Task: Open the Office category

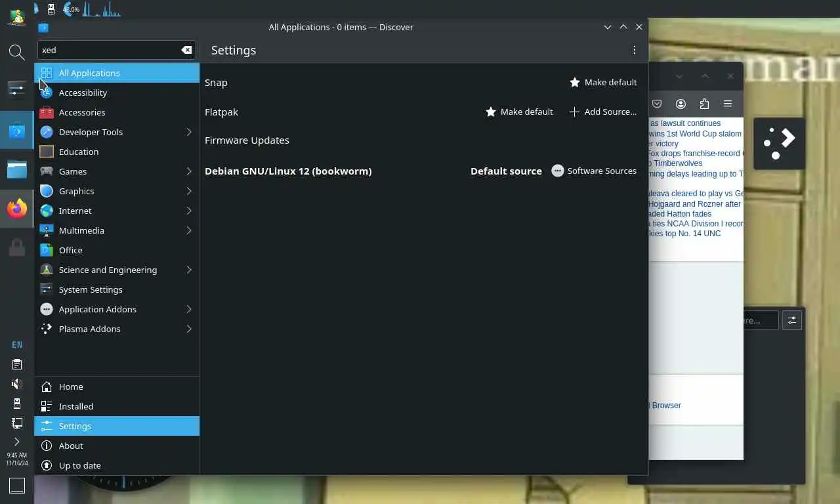Action: pyautogui.click(x=117, y=250)
